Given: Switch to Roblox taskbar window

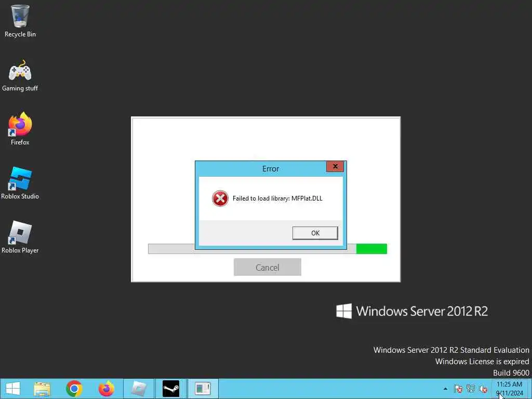Looking at the screenshot, I should [138, 389].
